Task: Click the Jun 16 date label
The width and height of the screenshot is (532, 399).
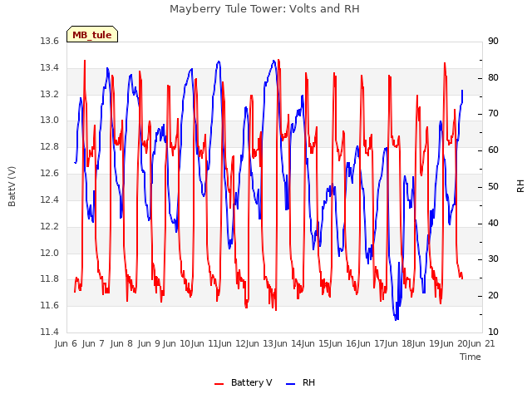Action: point(342,343)
